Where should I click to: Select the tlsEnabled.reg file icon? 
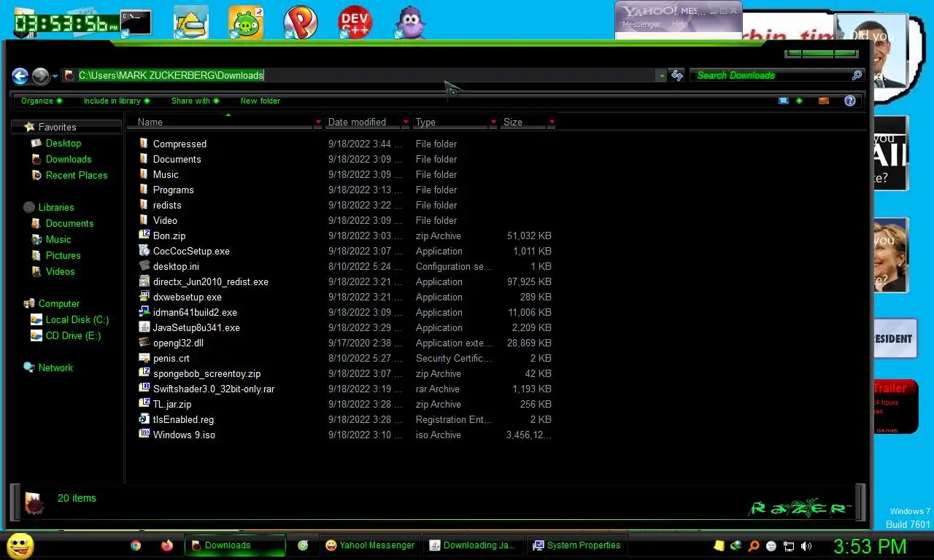(x=144, y=419)
